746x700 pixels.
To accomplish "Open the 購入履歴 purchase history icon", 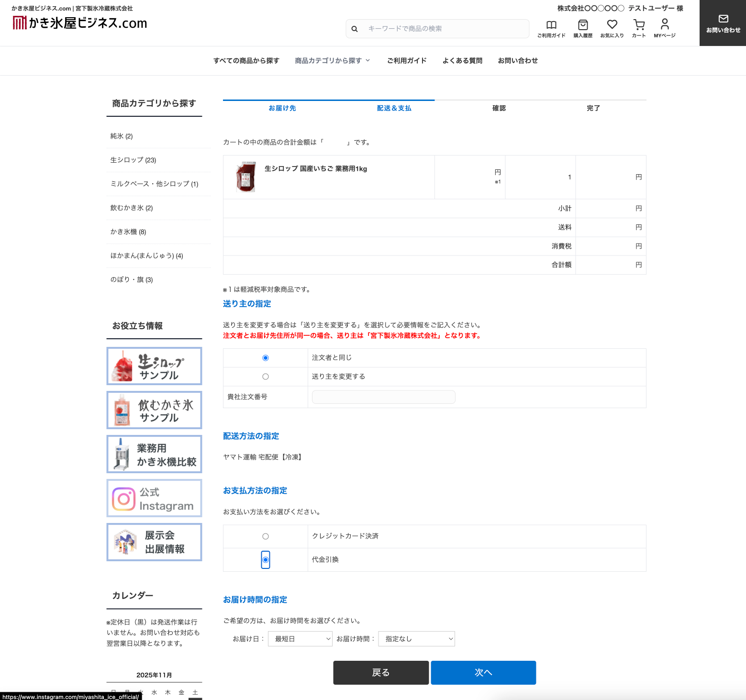I will (x=583, y=25).
